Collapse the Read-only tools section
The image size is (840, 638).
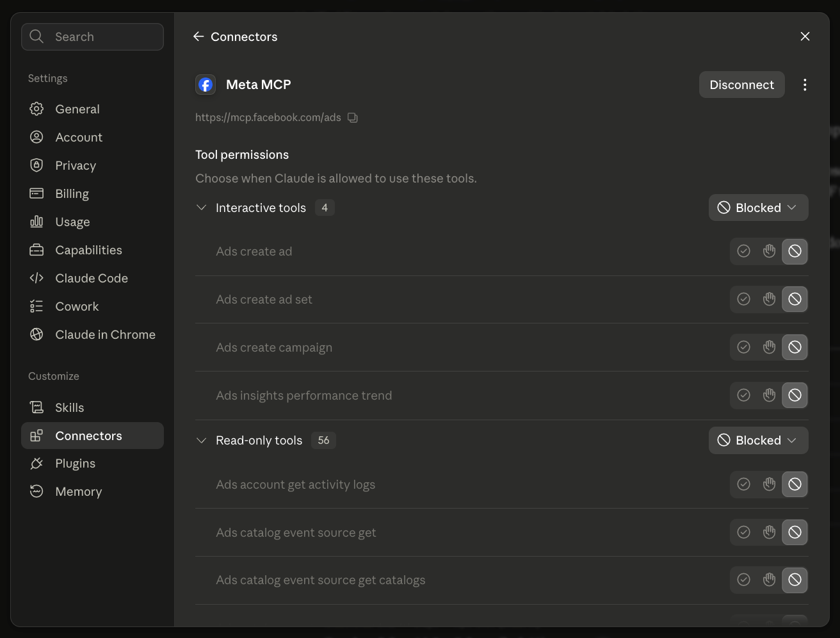tap(201, 440)
